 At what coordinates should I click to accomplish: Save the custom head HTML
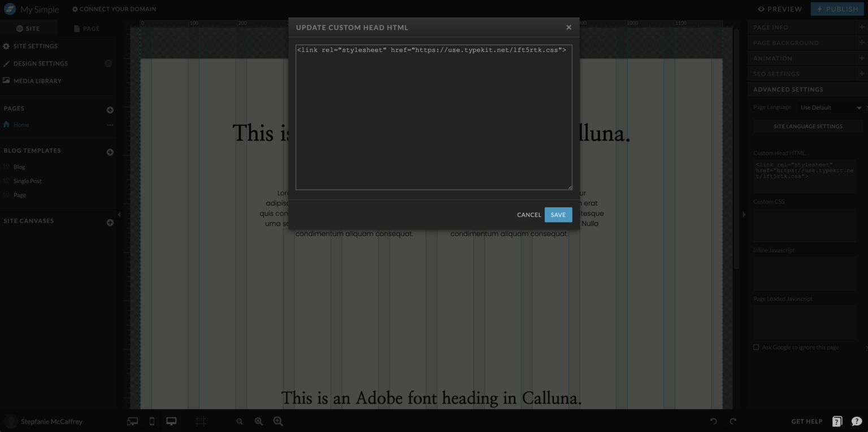(558, 215)
